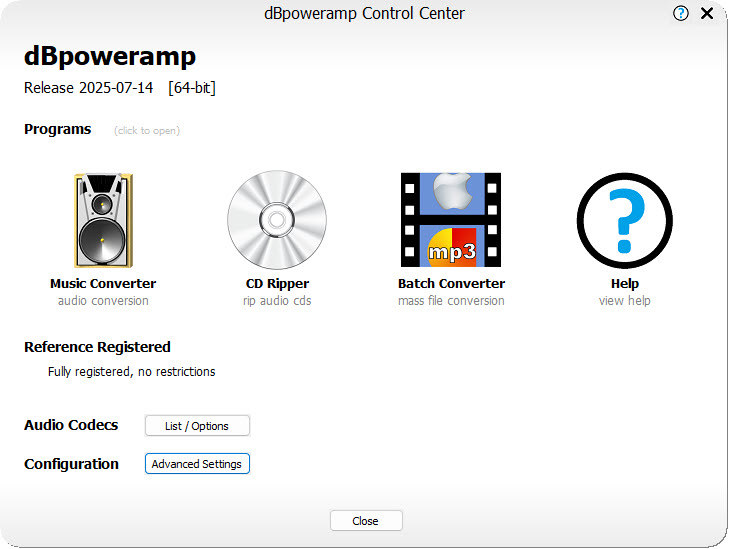Screen dimensions: 729x549
Task: Click the 'Programs' heading
Action: (x=58, y=129)
